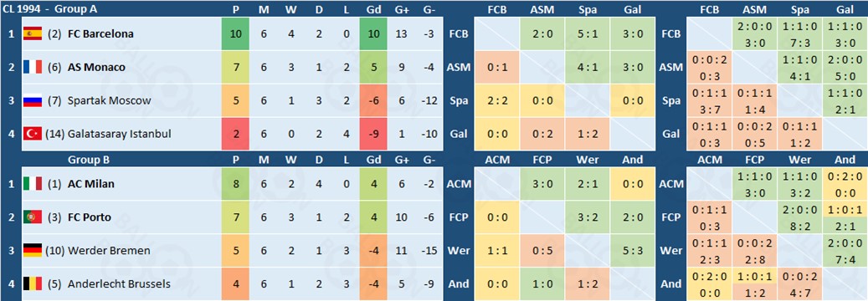Click the Gd column header in Group A
This screenshot has height=301, width=868.
pos(373,9)
